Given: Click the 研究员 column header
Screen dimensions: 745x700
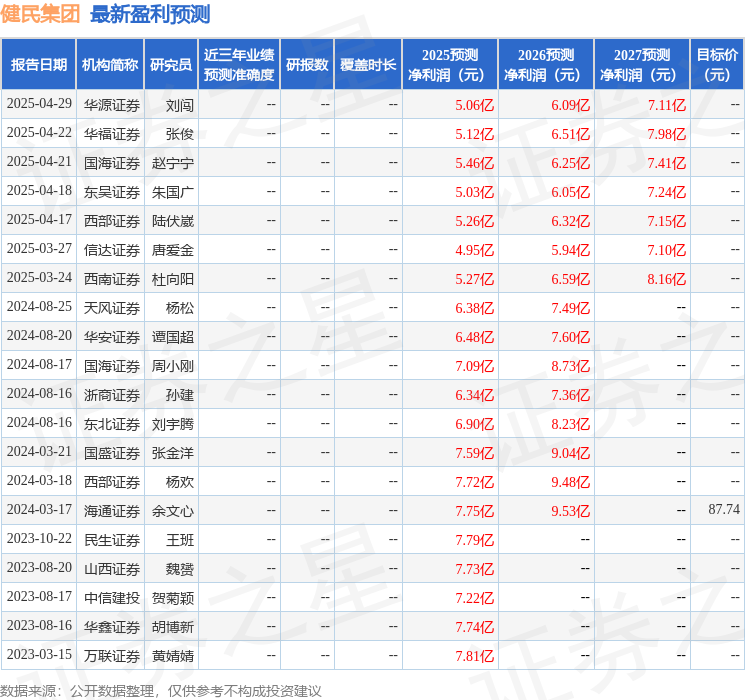Looking at the screenshot, I should [x=170, y=65].
